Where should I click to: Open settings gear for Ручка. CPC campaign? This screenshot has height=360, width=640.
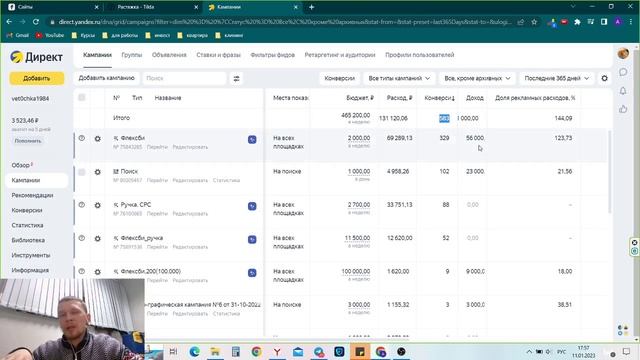click(x=98, y=205)
